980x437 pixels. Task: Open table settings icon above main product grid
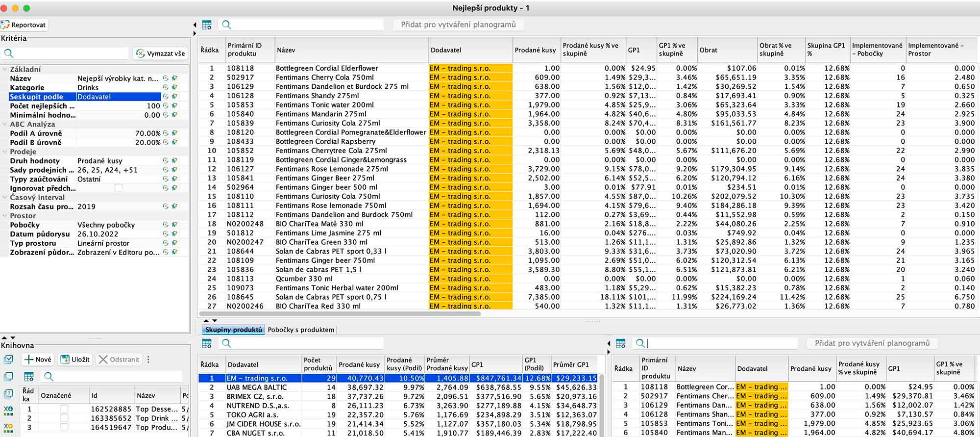pos(207,25)
